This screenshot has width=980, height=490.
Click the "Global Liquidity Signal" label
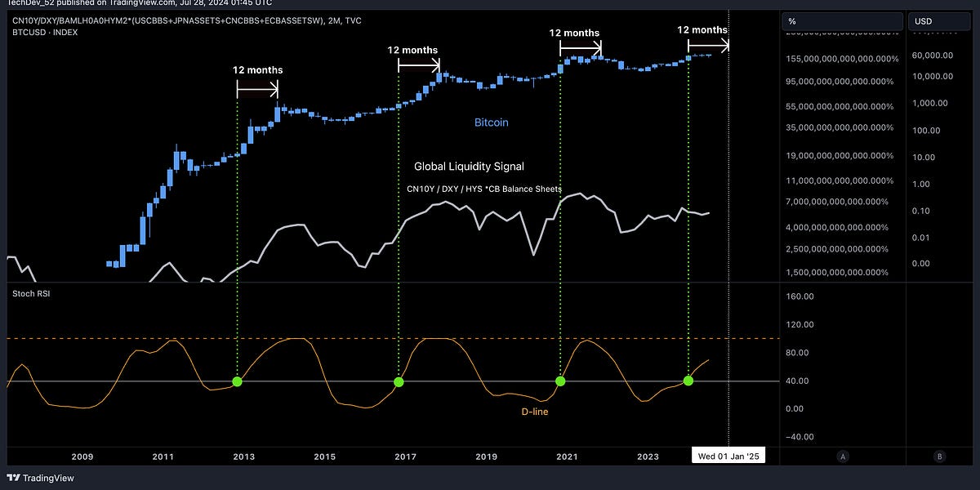(470, 166)
